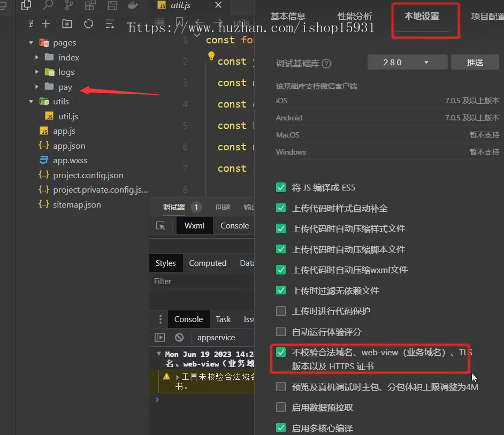This screenshot has width=504, height=435.
Task: Switch to the 项目配置 tab
Action: pyautogui.click(x=487, y=17)
